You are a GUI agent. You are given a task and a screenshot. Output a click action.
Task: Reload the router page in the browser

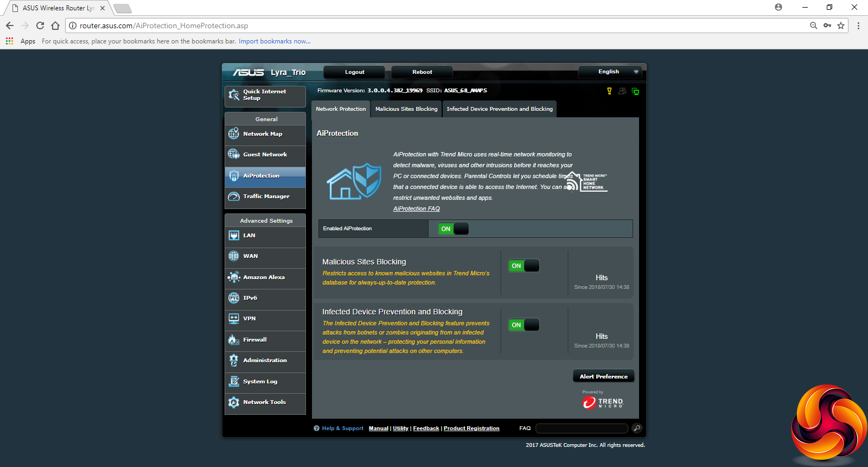[x=40, y=26]
